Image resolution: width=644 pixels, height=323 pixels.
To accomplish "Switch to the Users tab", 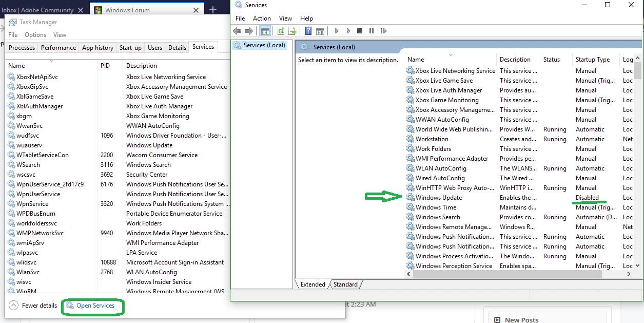I will (x=155, y=48).
